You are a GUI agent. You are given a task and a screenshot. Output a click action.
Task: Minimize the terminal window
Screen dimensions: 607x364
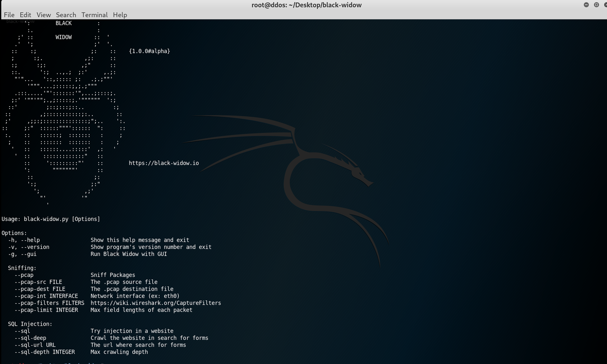point(586,5)
